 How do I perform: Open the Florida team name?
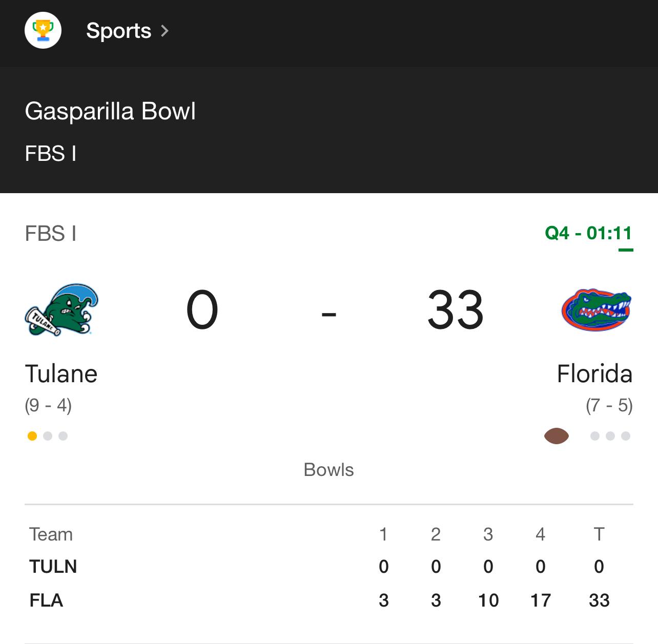pos(594,373)
